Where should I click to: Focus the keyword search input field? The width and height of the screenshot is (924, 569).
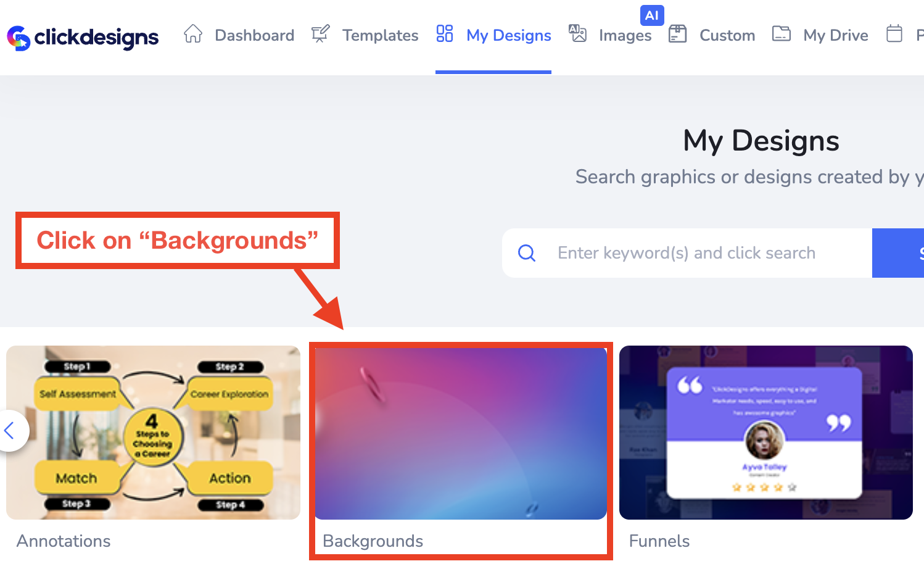(x=687, y=253)
